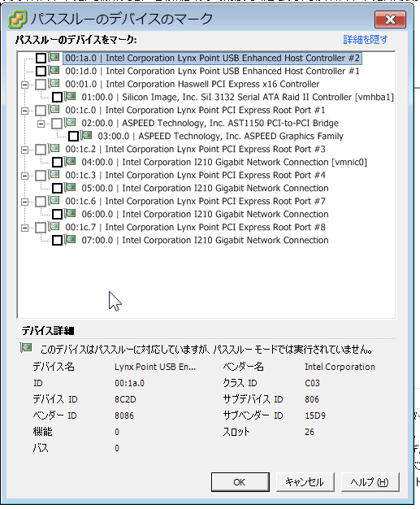Collapse the 00:1c.3 Root Port #4 node

click(24, 176)
